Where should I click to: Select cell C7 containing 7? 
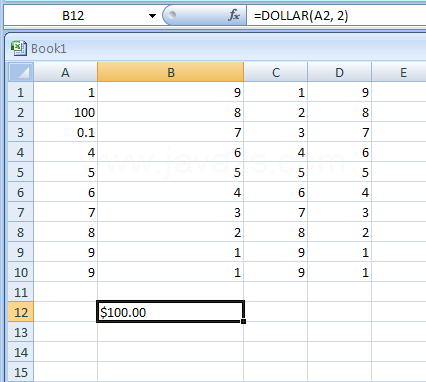coord(276,212)
